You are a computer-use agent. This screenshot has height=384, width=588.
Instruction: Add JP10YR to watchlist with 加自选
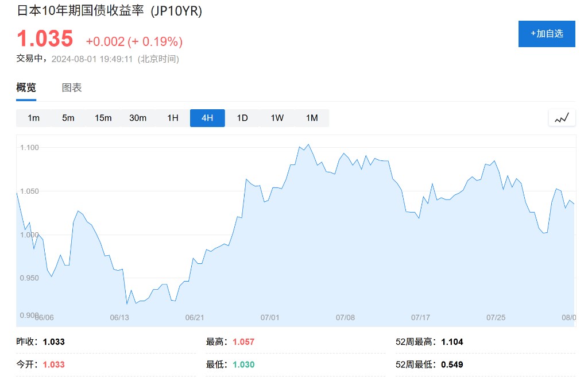547,34
